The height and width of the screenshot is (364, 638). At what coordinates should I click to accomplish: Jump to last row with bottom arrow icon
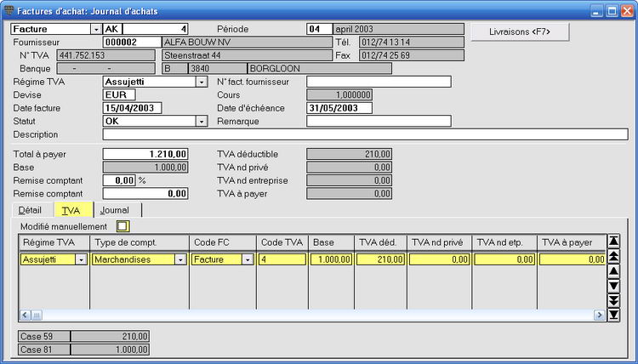pos(613,315)
